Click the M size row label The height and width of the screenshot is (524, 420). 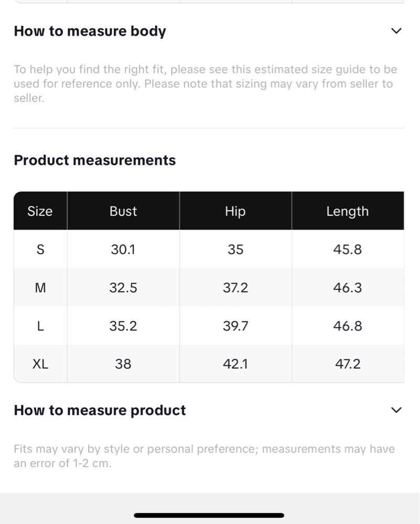[40, 287]
